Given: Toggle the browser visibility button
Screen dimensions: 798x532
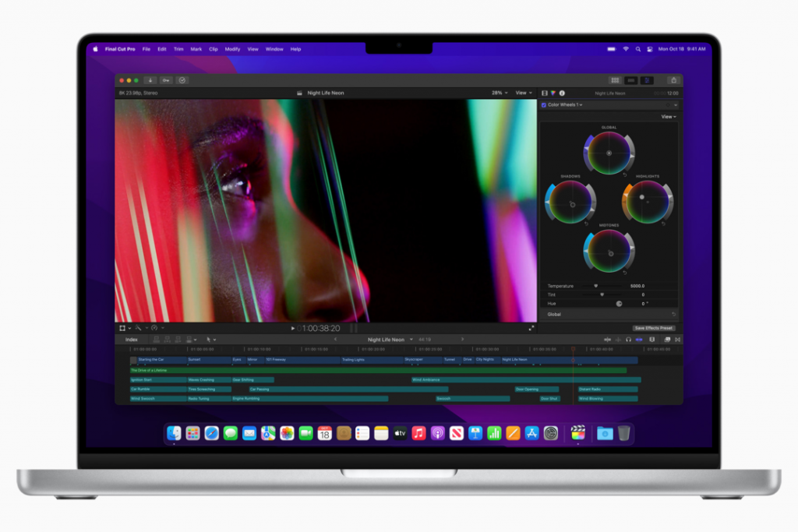Looking at the screenshot, I should click(615, 80).
